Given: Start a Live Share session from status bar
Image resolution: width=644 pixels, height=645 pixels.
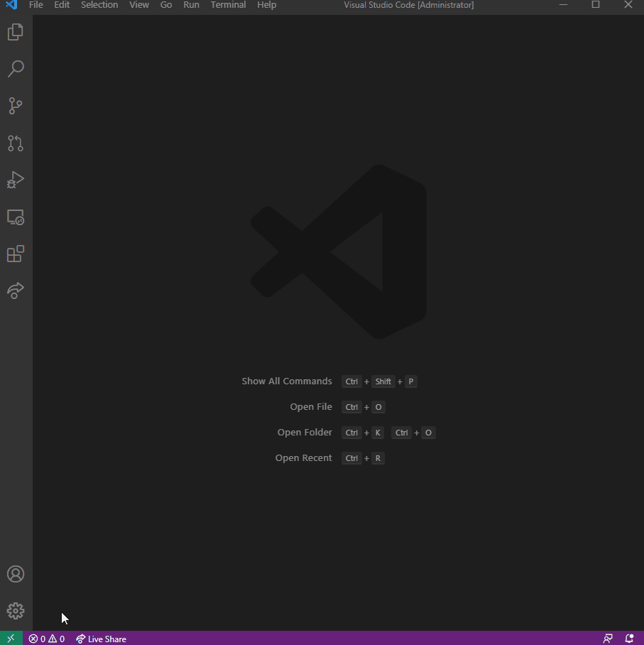Looking at the screenshot, I should [101, 638].
